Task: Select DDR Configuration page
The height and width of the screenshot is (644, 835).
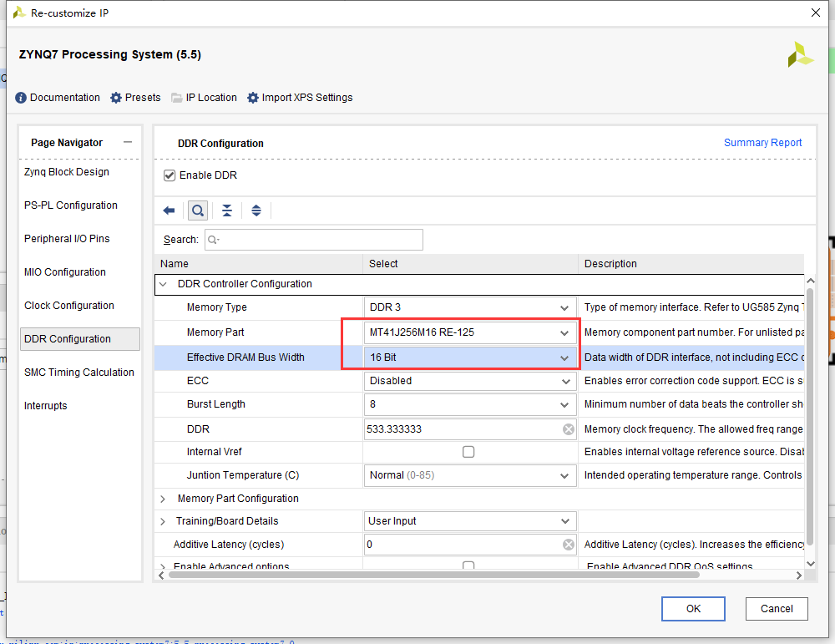Action: click(x=80, y=339)
